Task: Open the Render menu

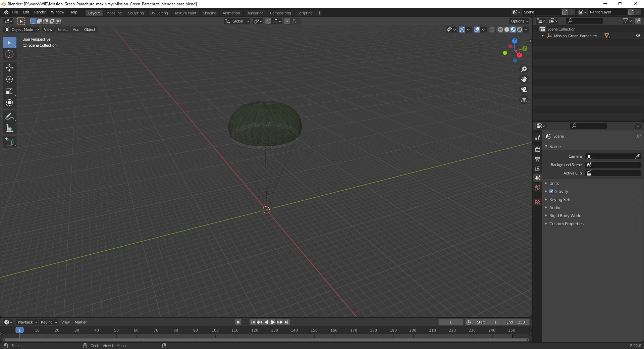Action: pyautogui.click(x=40, y=12)
